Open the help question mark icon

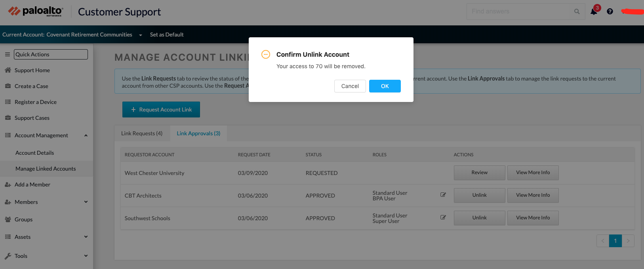click(610, 12)
